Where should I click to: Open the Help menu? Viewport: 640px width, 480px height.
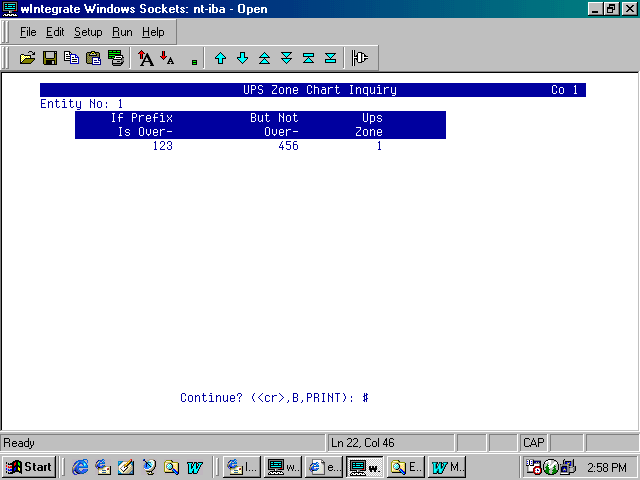(153, 32)
